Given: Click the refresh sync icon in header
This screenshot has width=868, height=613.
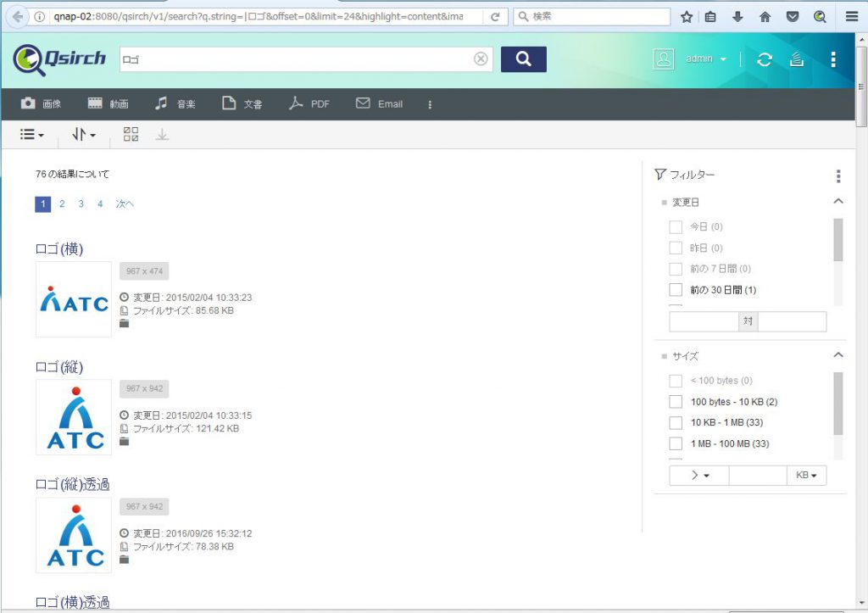Looking at the screenshot, I should pyautogui.click(x=765, y=59).
